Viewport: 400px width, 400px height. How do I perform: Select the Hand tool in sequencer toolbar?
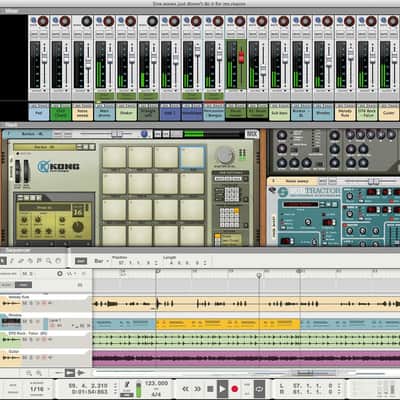click(x=58, y=261)
